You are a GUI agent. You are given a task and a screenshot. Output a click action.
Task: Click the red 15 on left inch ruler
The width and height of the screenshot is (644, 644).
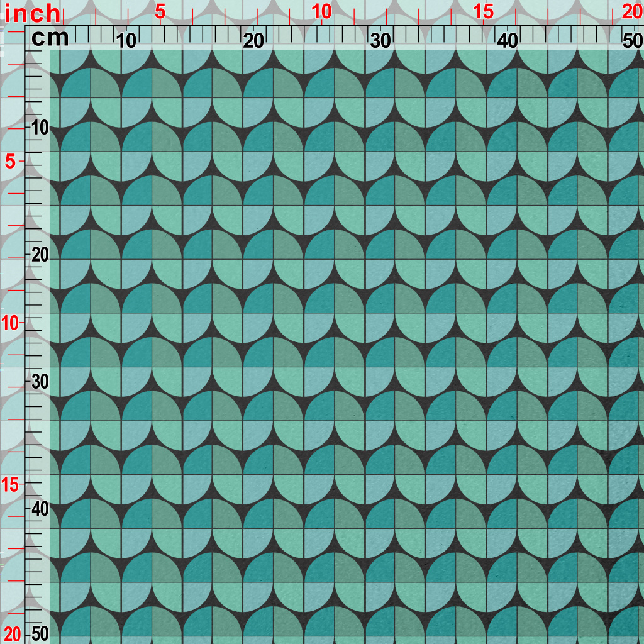(12, 484)
